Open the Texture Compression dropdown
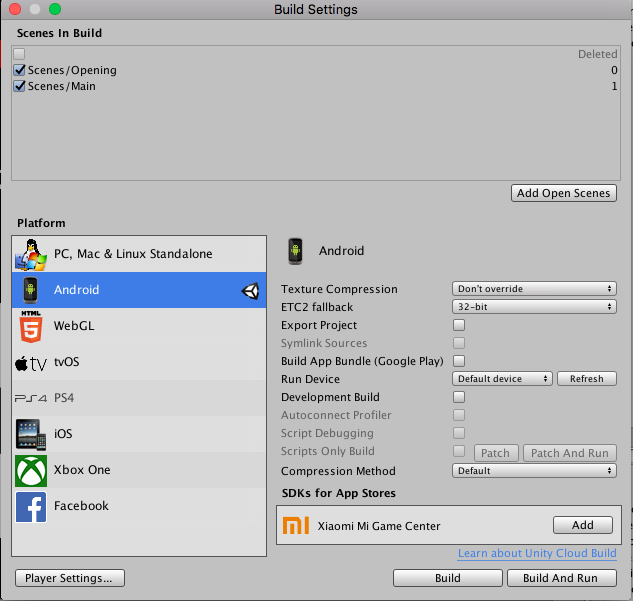This screenshot has height=601, width=633. pyautogui.click(x=534, y=289)
